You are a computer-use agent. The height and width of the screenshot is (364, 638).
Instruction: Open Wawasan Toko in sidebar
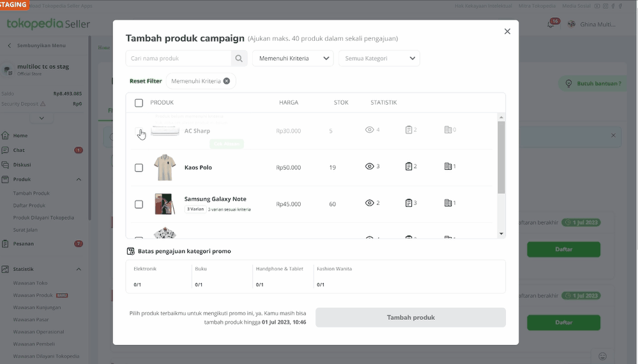click(x=30, y=283)
